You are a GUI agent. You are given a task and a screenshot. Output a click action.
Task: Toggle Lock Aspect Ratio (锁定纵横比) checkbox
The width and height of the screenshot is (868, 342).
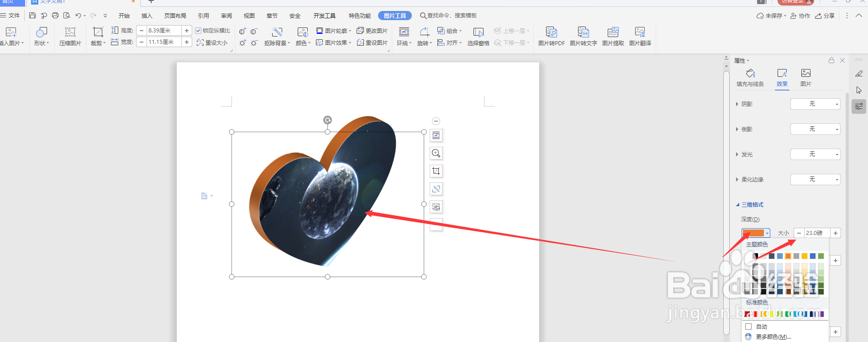click(198, 31)
